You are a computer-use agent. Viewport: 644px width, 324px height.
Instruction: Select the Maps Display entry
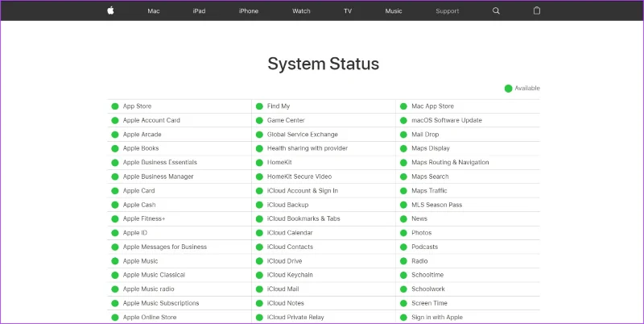point(431,148)
